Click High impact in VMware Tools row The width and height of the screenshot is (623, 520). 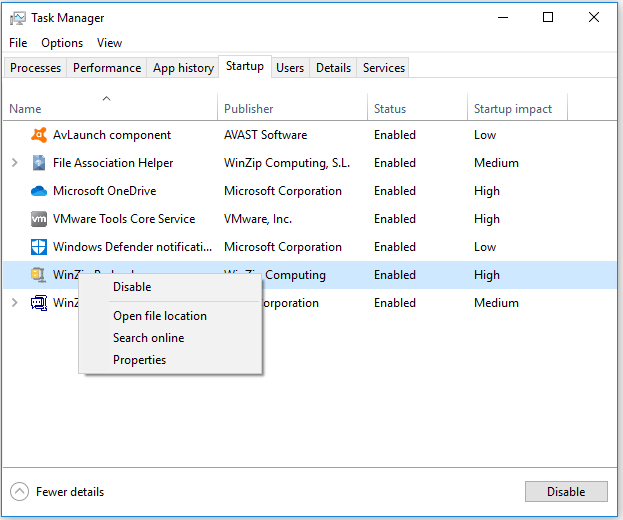coord(487,219)
